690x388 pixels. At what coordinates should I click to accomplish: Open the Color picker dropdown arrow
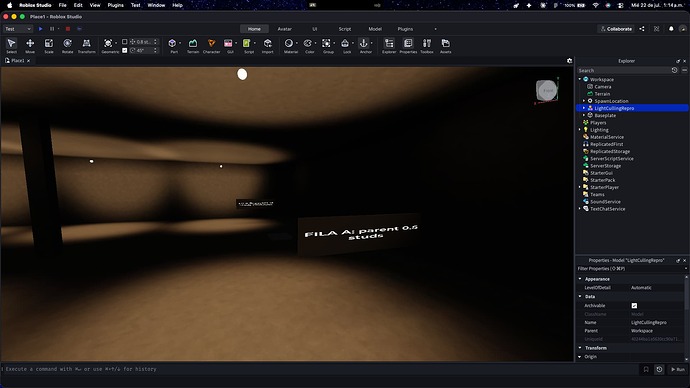(x=316, y=43)
